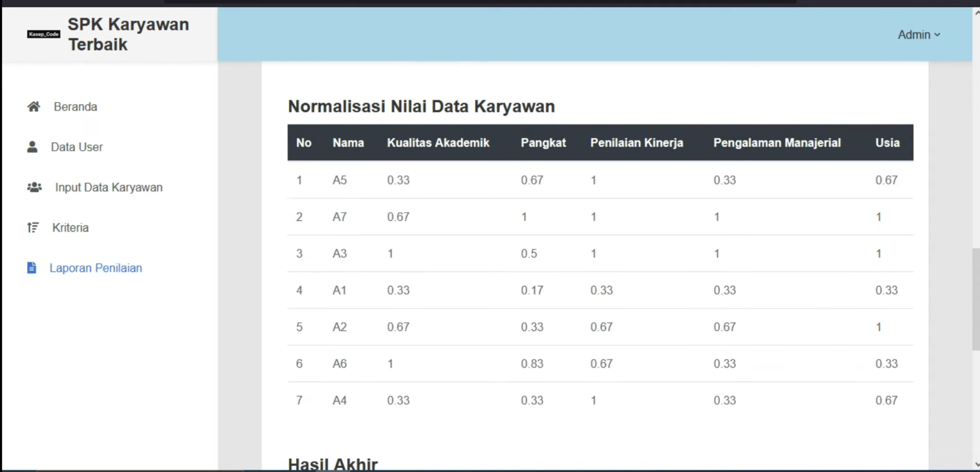Click the page vertical scrollbar thumb
This screenshot has height=472, width=980.
pyautogui.click(x=976, y=299)
